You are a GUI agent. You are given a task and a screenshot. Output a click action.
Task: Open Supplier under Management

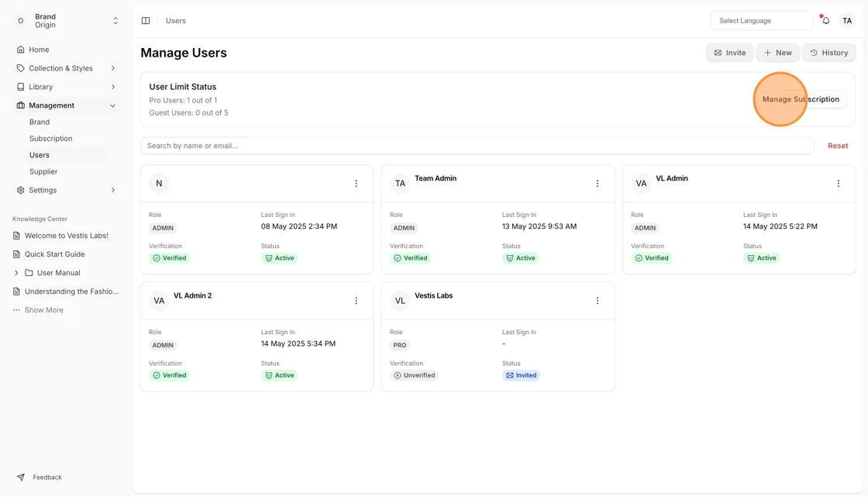(x=43, y=172)
